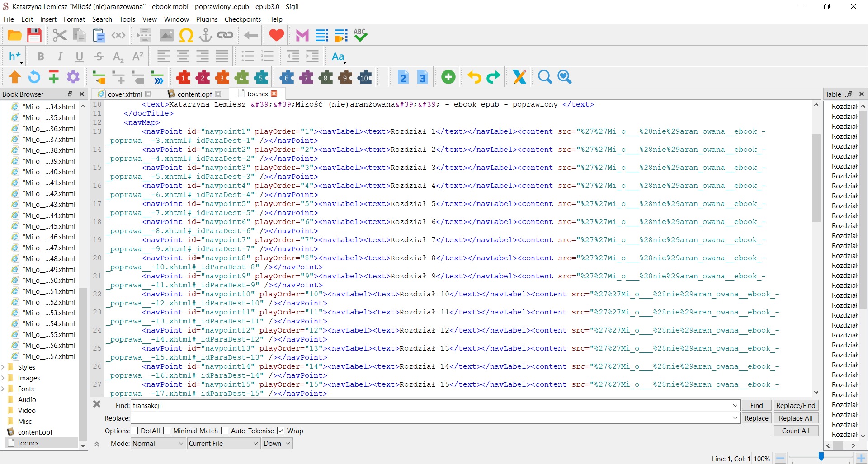Click the red heart Donate icon
The width and height of the screenshot is (868, 464).
(276, 35)
